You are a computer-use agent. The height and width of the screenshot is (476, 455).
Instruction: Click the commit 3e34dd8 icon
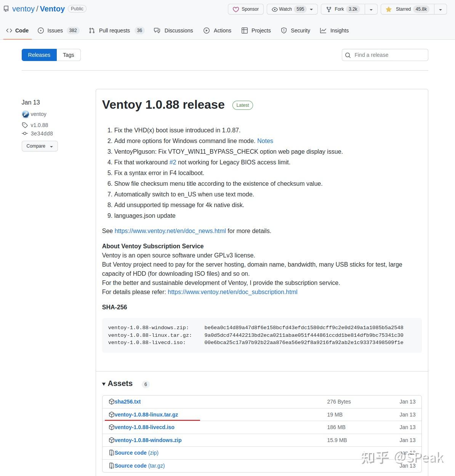point(25,133)
